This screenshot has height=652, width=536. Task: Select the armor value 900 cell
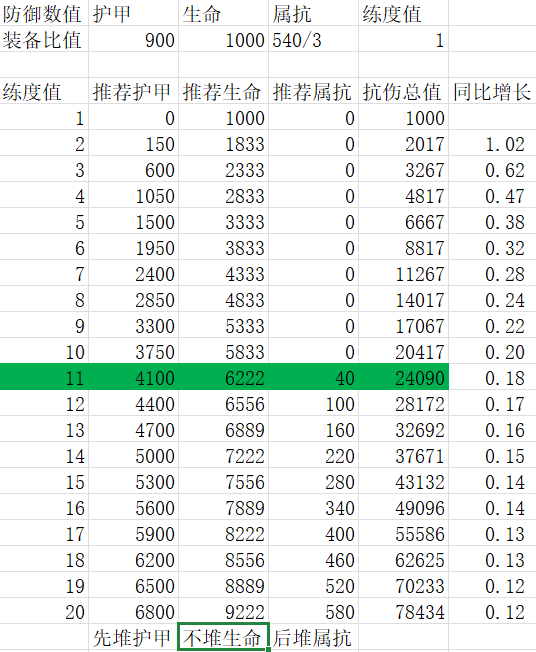(133, 39)
